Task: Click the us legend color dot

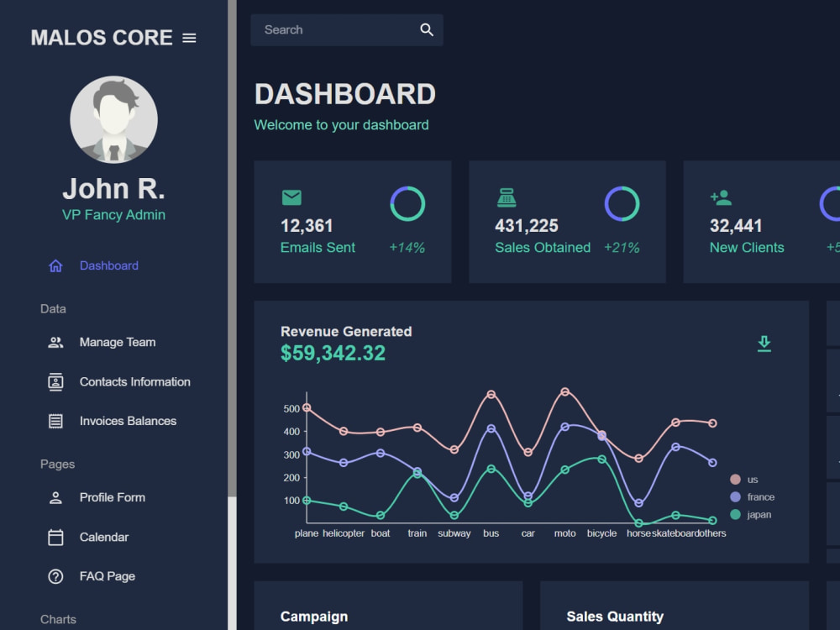Action: pyautogui.click(x=735, y=480)
